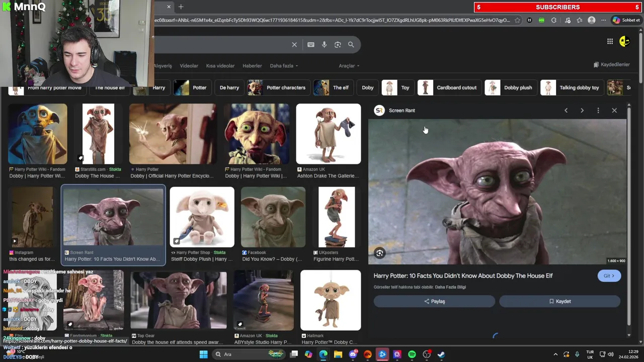Image resolution: width=644 pixels, height=362 pixels.
Task: Select the Doby filter chip
Action: (x=368, y=87)
